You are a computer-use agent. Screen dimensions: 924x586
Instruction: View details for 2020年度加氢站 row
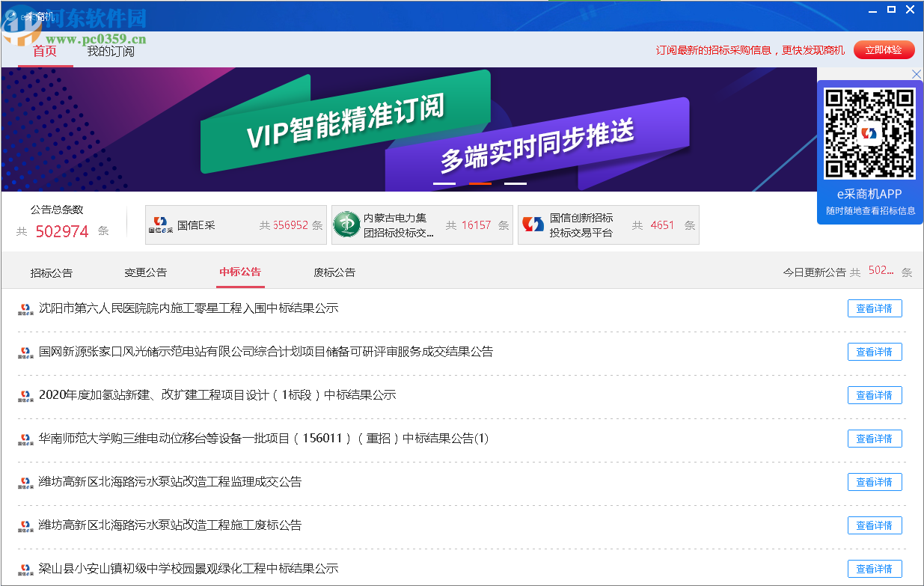(875, 395)
